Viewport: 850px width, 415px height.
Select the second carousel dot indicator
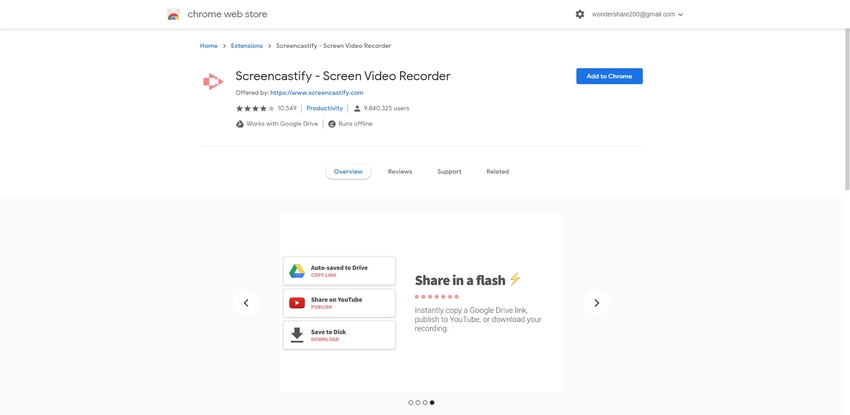coord(417,403)
